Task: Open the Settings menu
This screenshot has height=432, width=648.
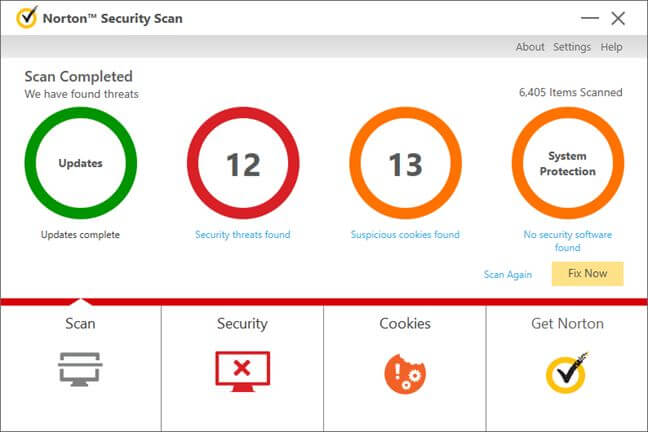Action: click(572, 47)
